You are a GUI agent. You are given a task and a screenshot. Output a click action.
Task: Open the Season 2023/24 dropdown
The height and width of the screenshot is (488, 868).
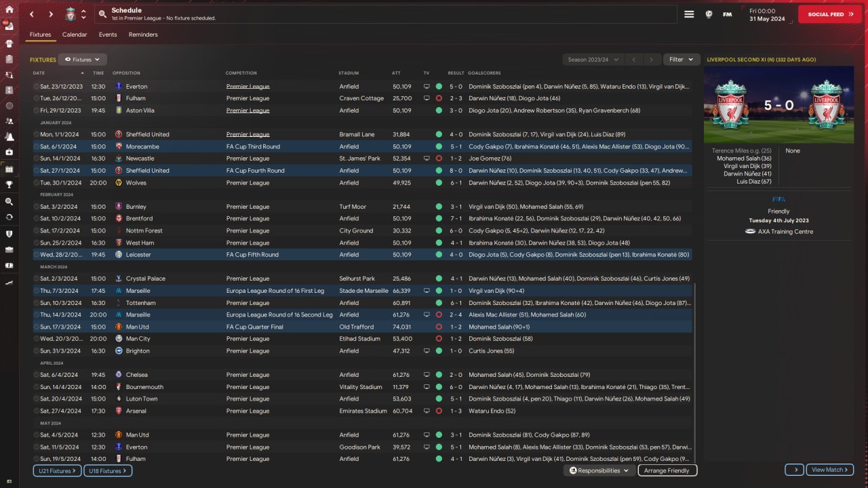[x=593, y=60]
